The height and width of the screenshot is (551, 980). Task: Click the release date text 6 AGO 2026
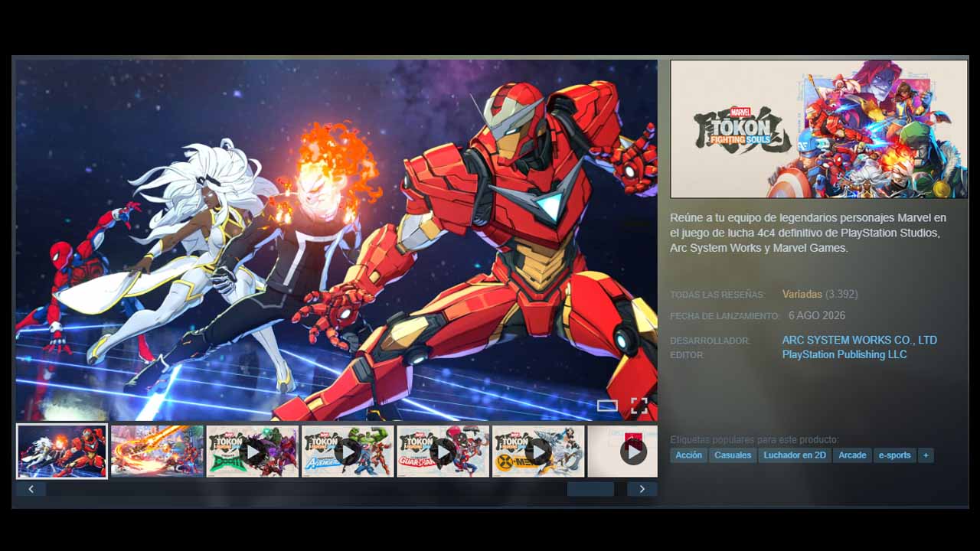[817, 315]
